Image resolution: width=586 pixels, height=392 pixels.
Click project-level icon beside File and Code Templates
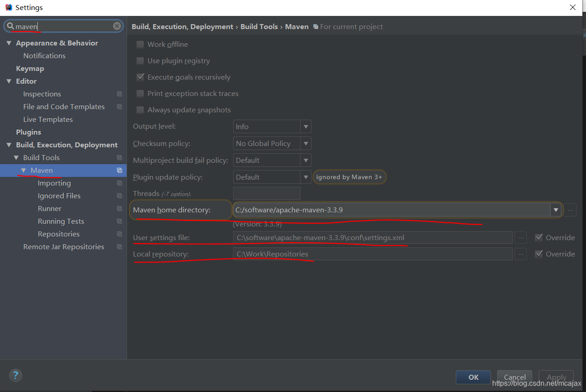coord(119,107)
